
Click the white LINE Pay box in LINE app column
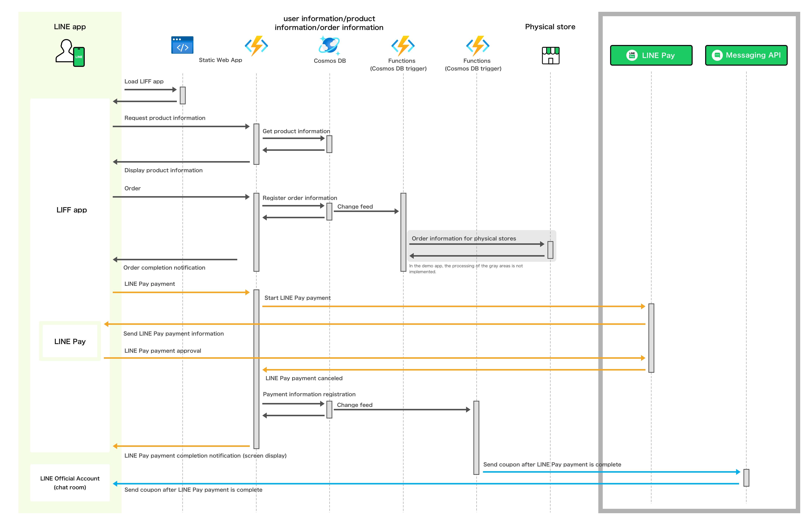pos(70,341)
